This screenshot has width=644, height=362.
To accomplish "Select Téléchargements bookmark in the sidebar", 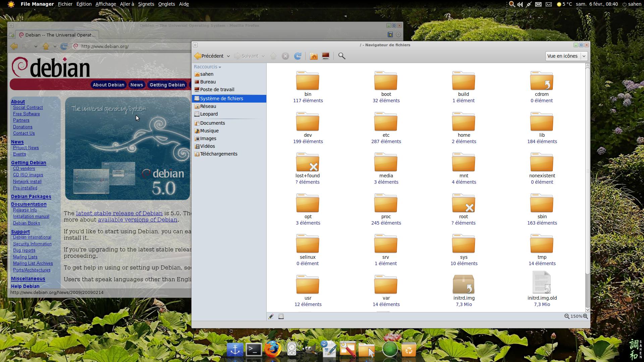I will pos(229,154).
